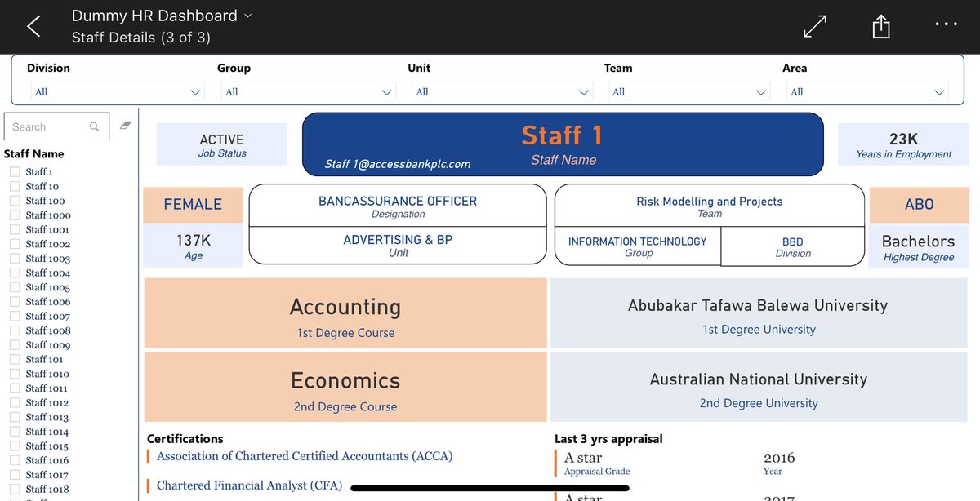Click the search magnifier icon

coord(95,127)
